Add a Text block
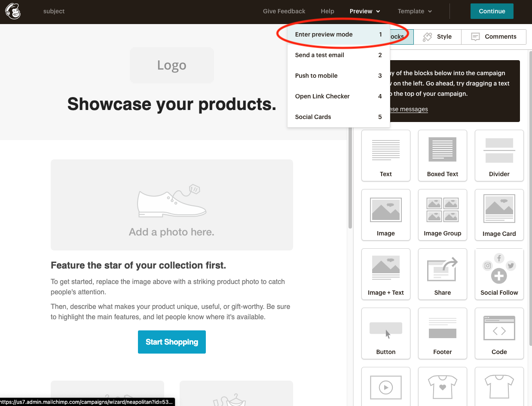 [x=386, y=156]
